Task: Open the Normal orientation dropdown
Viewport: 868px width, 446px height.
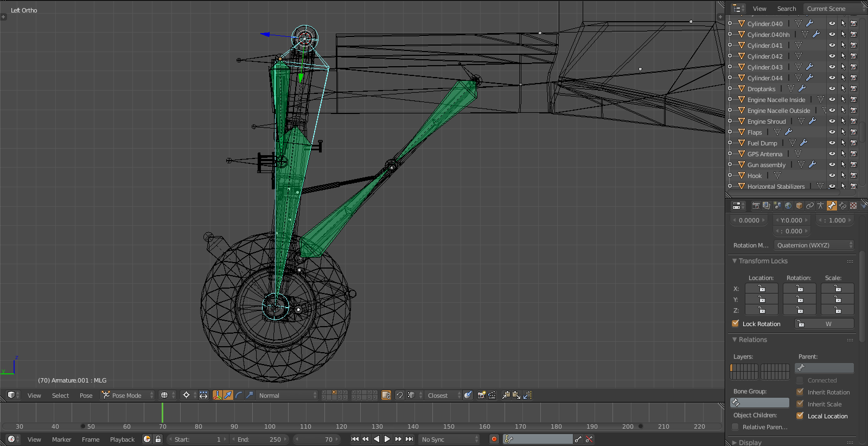Action: point(288,395)
